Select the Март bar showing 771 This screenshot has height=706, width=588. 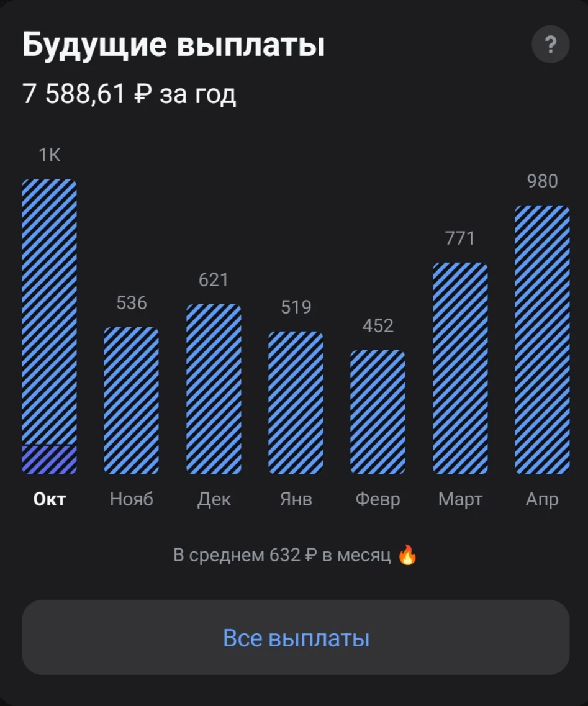tap(460, 368)
